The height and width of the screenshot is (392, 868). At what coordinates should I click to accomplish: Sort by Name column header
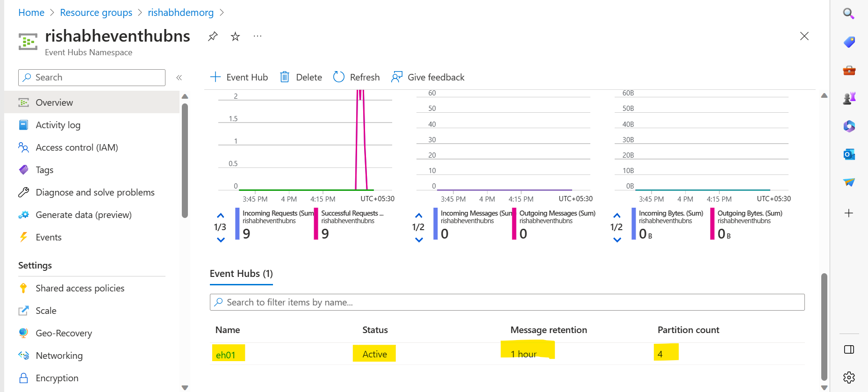(x=228, y=330)
